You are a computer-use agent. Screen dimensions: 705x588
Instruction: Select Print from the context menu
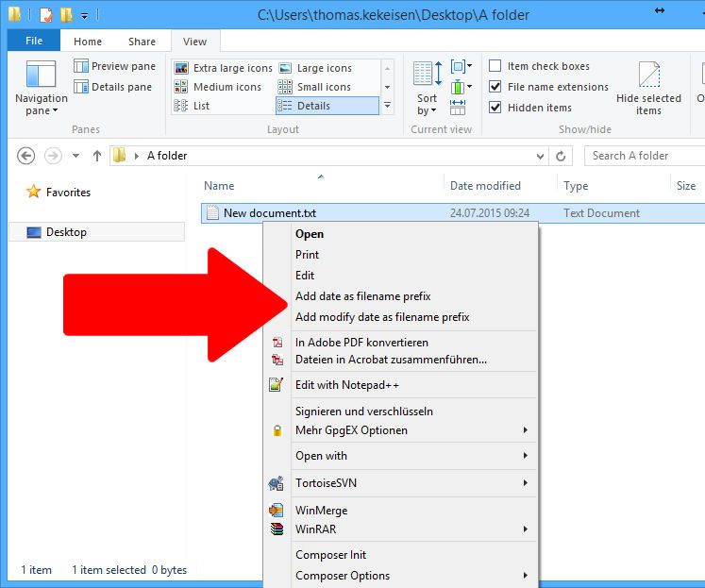[307, 255]
